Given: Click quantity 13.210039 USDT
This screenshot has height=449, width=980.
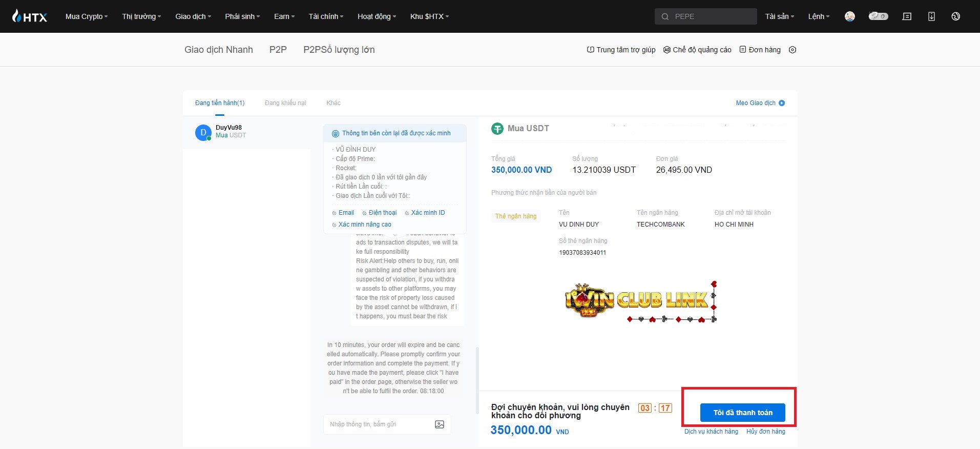Looking at the screenshot, I should [x=604, y=170].
